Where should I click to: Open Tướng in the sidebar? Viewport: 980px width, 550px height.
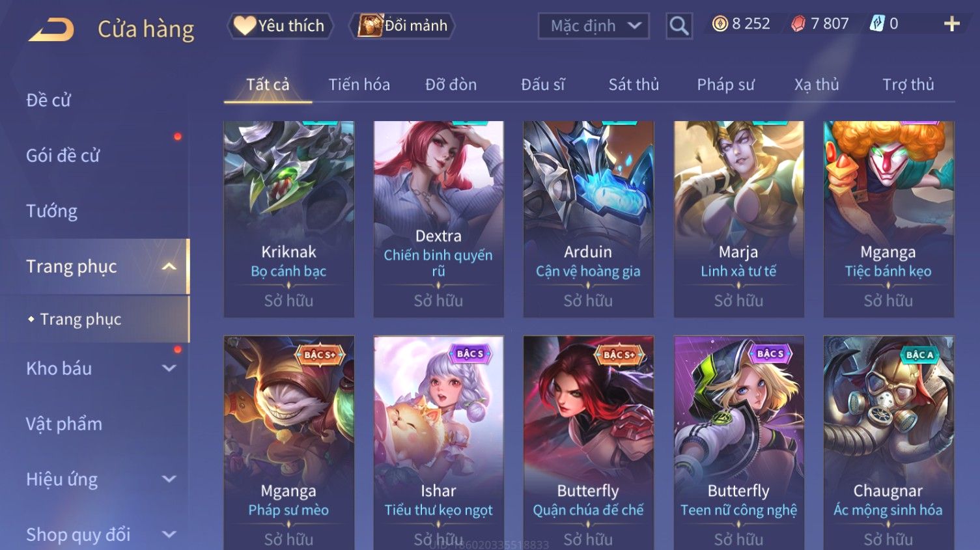[51, 211]
